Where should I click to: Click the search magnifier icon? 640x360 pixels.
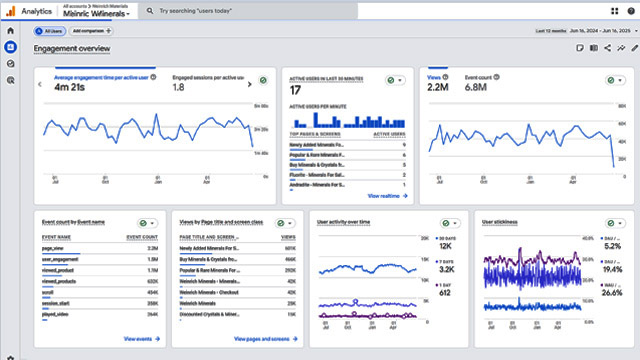tap(150, 11)
